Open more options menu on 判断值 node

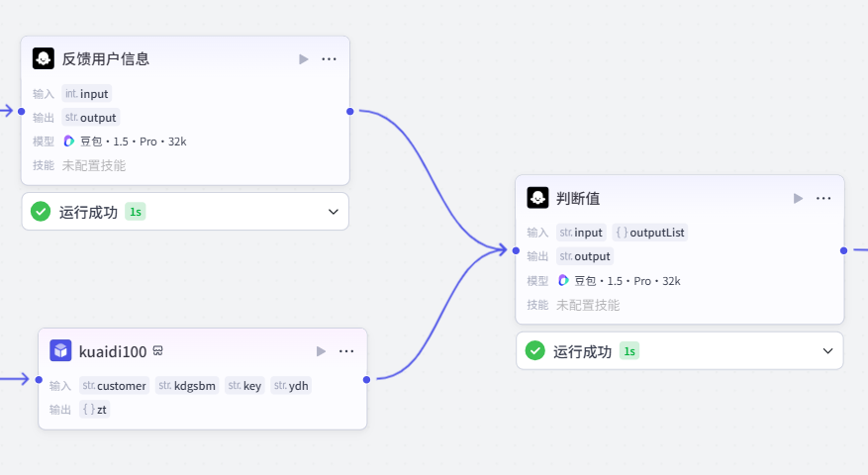coord(823,199)
